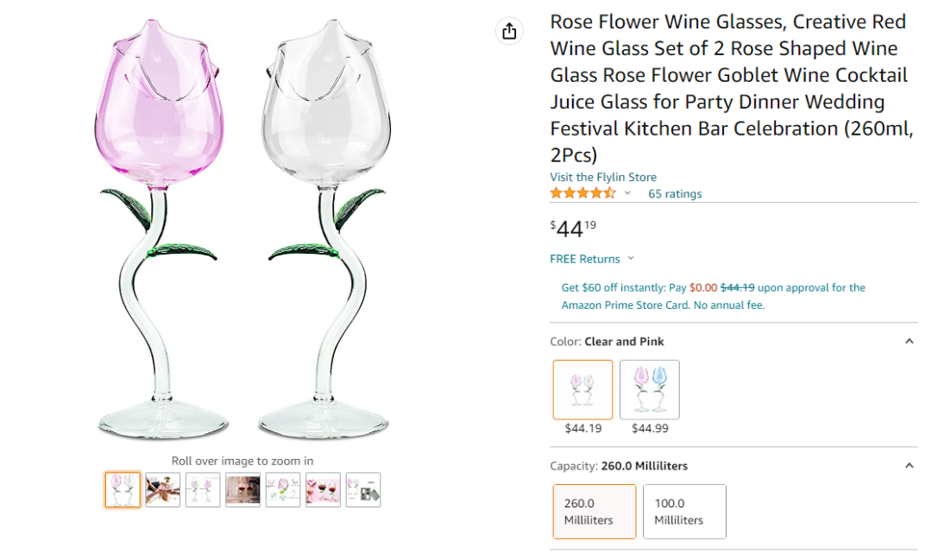Click the share icon beside product image
This screenshot has width=932, height=560.
coord(509,31)
